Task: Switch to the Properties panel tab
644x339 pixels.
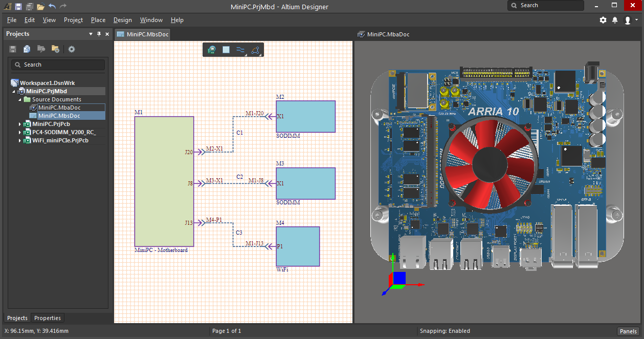Action: click(48, 318)
